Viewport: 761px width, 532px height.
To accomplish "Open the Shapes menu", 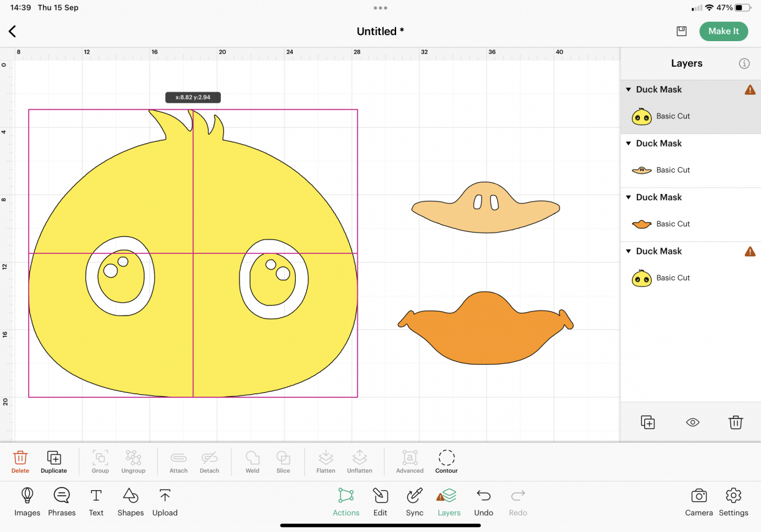I will pos(130,502).
